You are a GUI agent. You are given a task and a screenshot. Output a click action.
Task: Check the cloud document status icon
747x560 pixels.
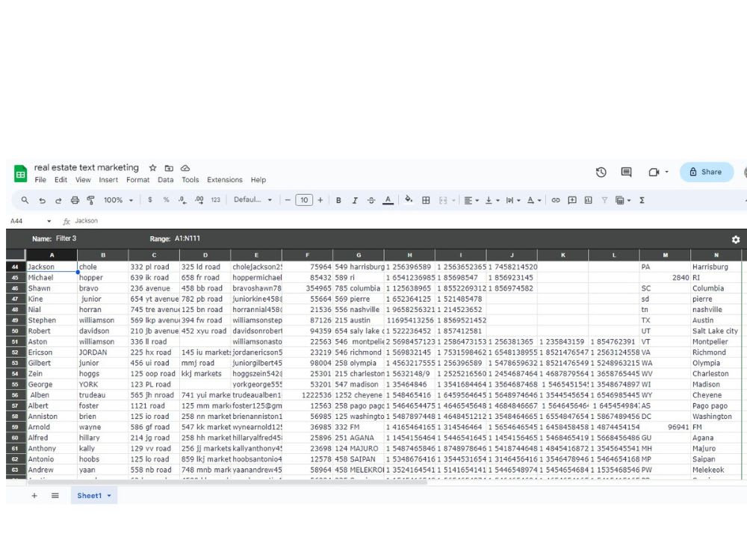pos(185,167)
